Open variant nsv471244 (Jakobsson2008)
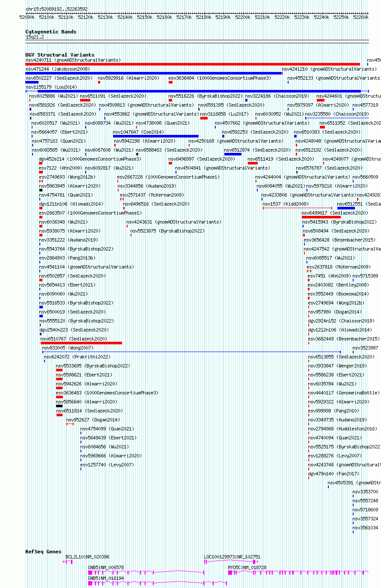Viewport: 381px width, 588px height. [x=58, y=69]
